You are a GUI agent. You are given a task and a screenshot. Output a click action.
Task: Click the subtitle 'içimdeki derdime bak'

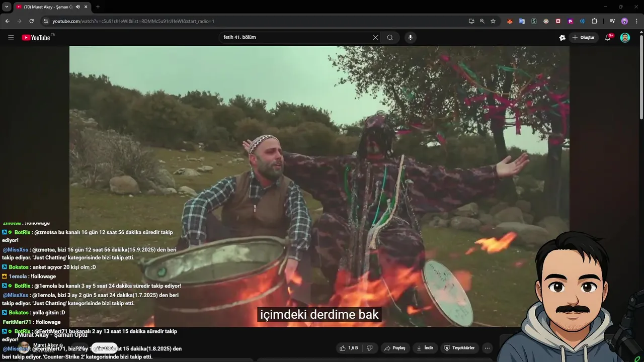(x=319, y=315)
